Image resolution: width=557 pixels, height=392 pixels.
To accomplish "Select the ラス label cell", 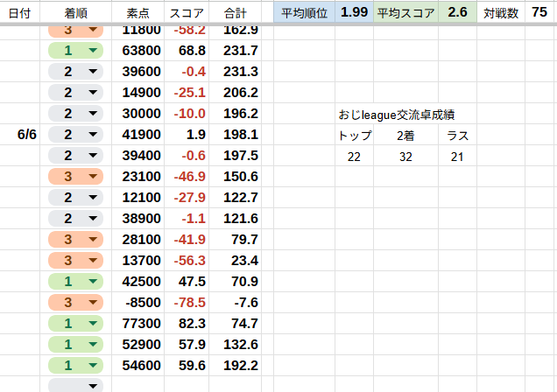I will [x=457, y=136].
